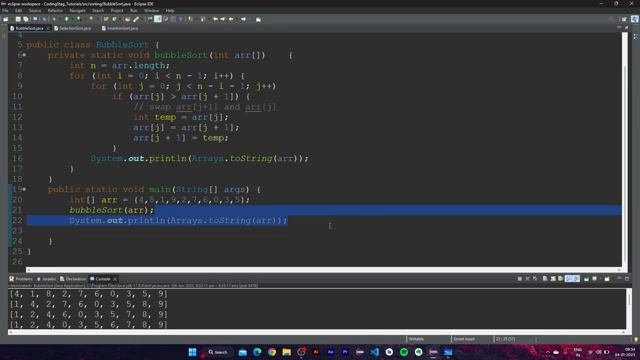Open Google Chrome from the taskbar

click(x=272, y=352)
